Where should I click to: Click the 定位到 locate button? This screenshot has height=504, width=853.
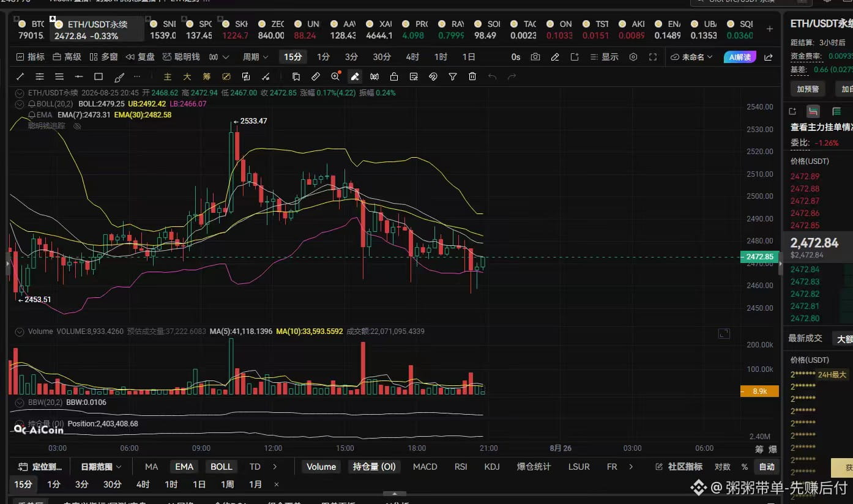tap(41, 467)
